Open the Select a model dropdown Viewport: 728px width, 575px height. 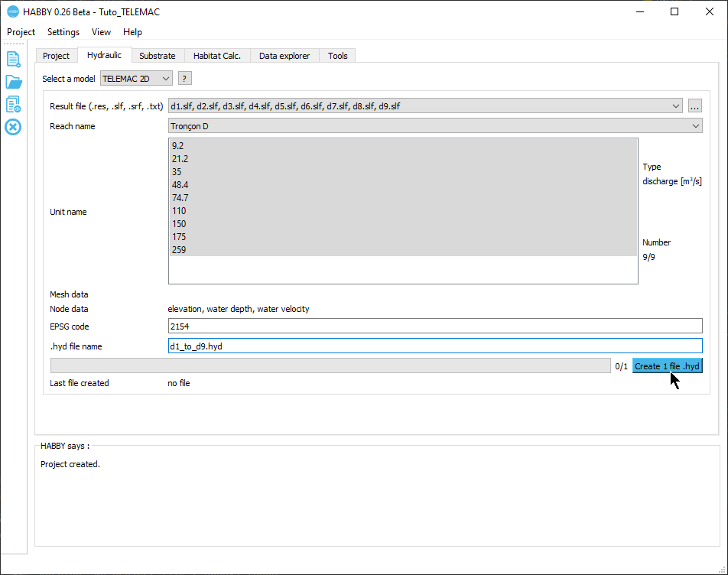(136, 79)
